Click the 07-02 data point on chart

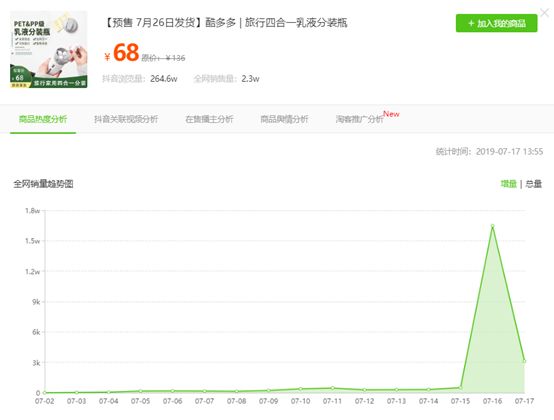45,392
